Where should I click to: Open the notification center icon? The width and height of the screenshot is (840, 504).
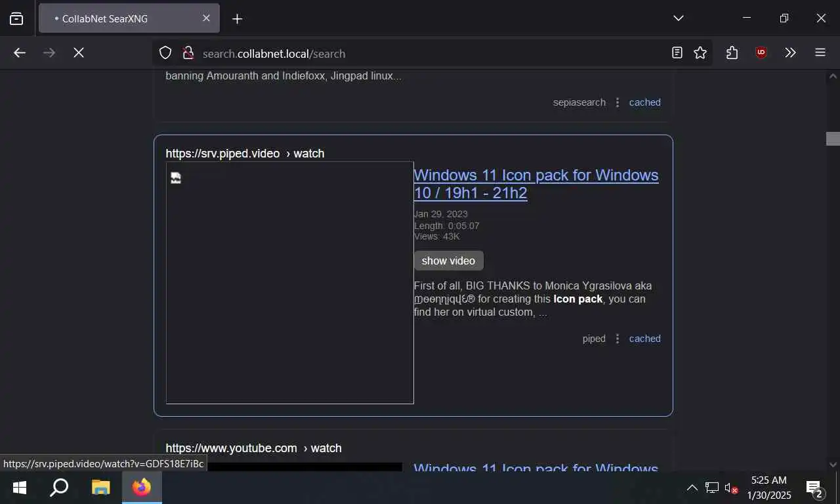(814, 488)
